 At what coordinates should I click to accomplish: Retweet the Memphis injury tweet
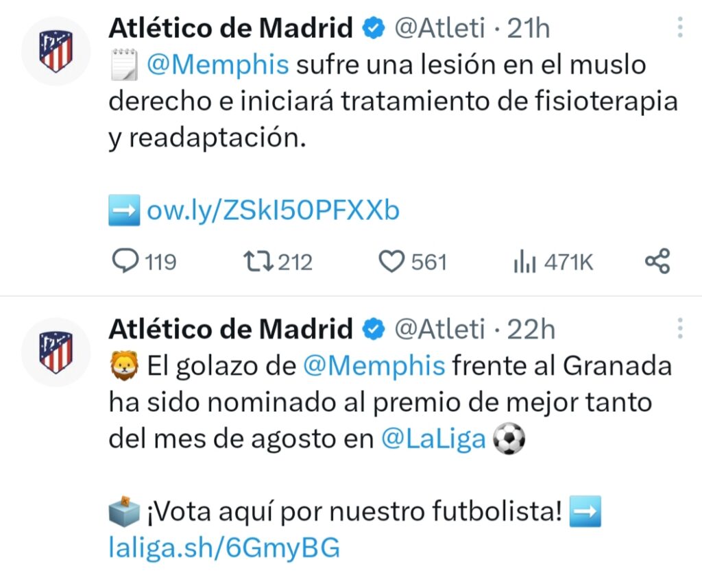click(x=259, y=262)
